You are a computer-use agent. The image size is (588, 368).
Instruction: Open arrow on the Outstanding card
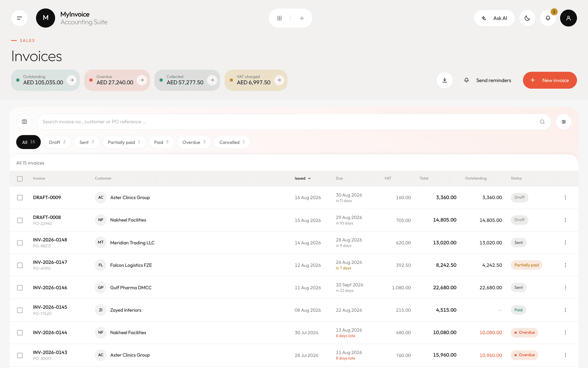coord(72,80)
